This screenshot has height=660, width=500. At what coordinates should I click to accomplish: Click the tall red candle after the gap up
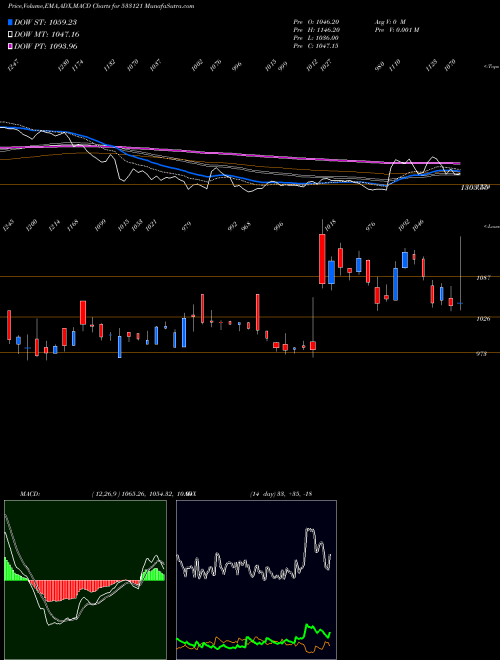(x=322, y=259)
